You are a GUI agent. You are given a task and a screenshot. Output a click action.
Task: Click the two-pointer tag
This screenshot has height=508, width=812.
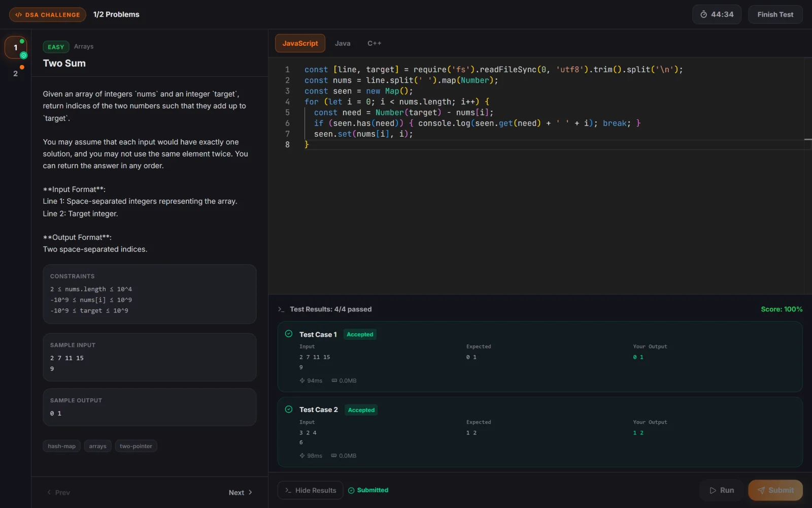[136, 446]
